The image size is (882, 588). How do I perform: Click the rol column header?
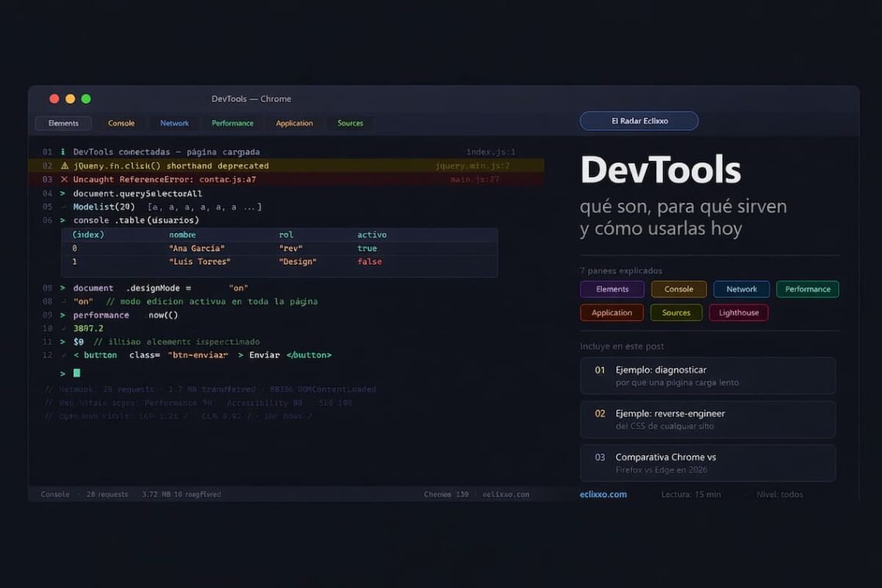(x=285, y=234)
